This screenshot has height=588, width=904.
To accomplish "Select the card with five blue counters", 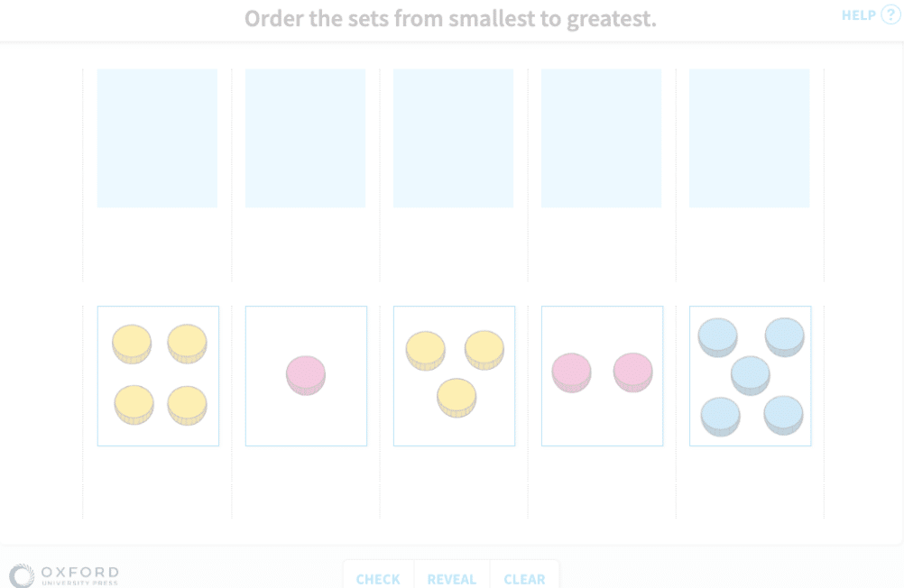I will (x=750, y=375).
